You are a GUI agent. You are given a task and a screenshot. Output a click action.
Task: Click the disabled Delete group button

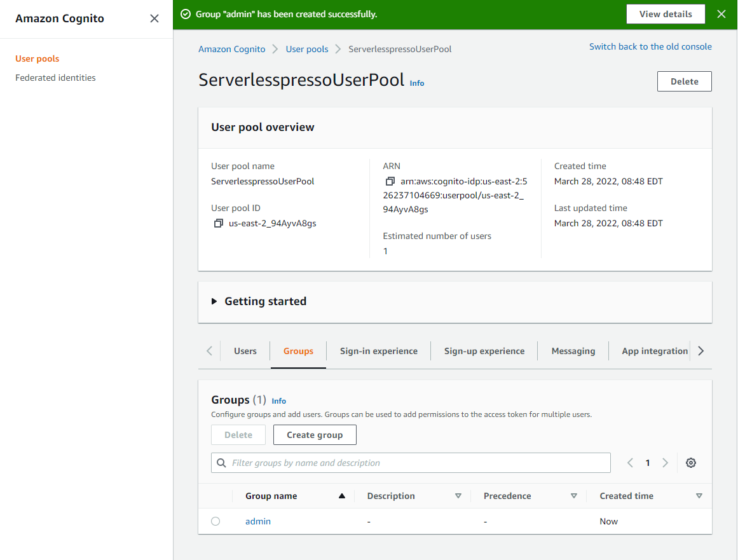pos(238,435)
